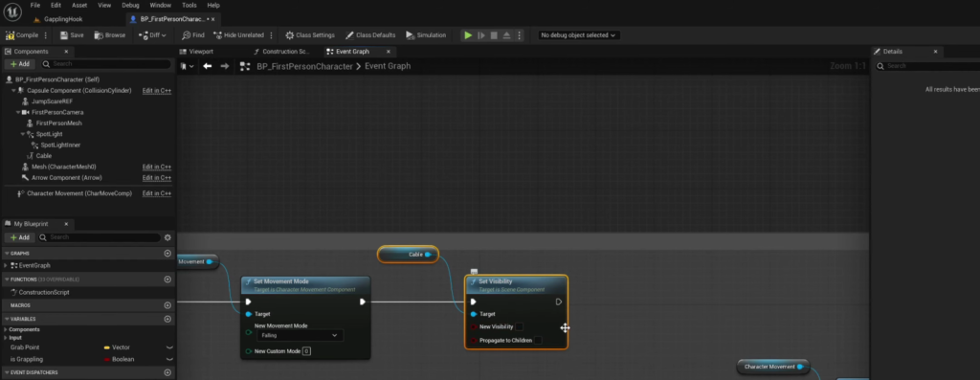This screenshot has width=980, height=380.
Task: Click the Details panel search field
Action: pyautogui.click(x=927, y=66)
